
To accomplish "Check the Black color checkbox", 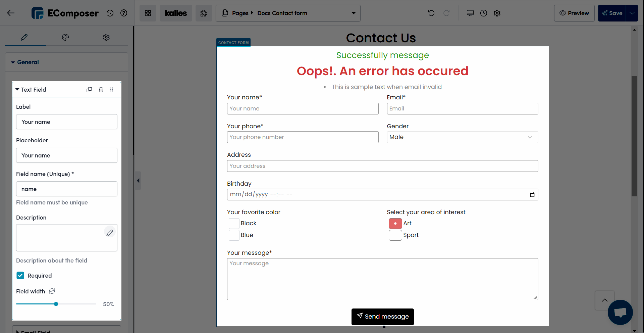I will [234, 224].
